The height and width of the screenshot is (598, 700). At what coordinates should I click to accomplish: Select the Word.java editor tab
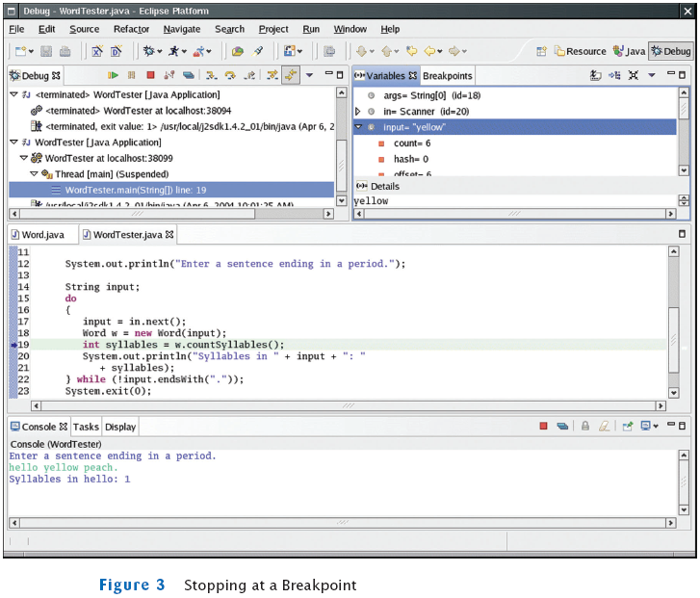[40, 234]
